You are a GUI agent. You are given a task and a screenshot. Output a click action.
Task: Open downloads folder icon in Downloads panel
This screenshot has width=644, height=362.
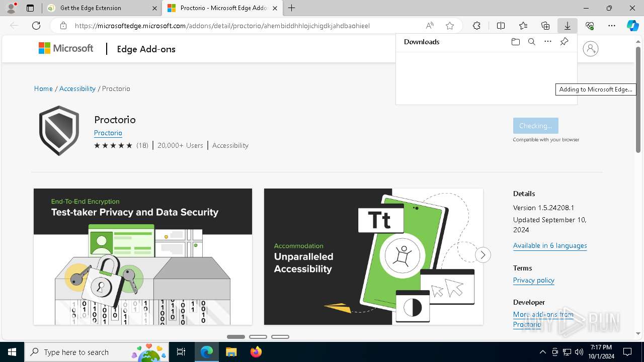click(x=515, y=42)
